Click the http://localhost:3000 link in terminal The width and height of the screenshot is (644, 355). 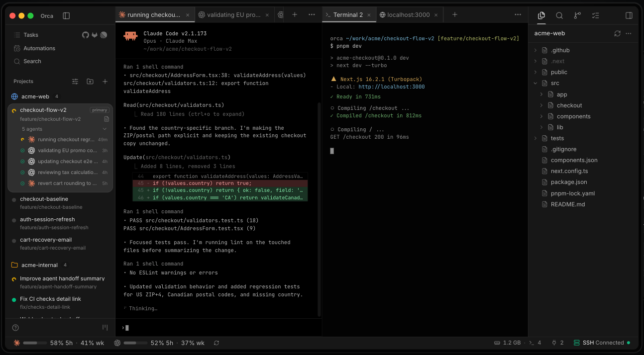coord(392,87)
